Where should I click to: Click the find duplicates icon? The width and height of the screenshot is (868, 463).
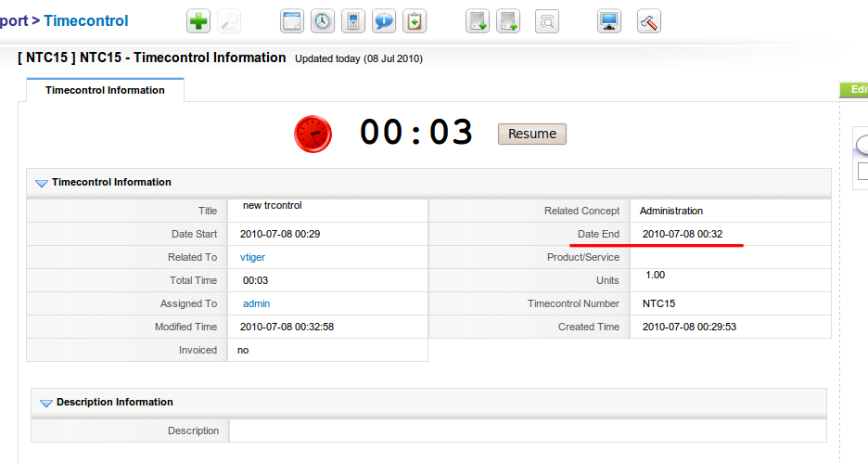coord(547,21)
